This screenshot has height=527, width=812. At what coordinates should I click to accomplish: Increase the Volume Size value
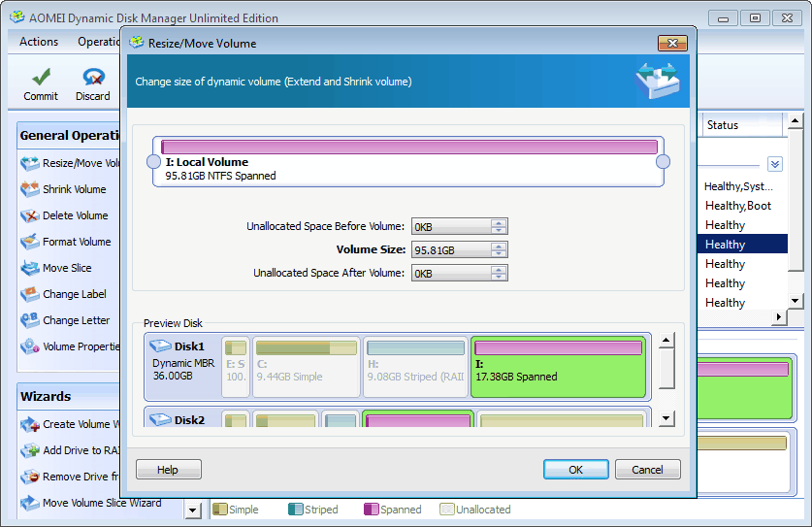[499, 247]
